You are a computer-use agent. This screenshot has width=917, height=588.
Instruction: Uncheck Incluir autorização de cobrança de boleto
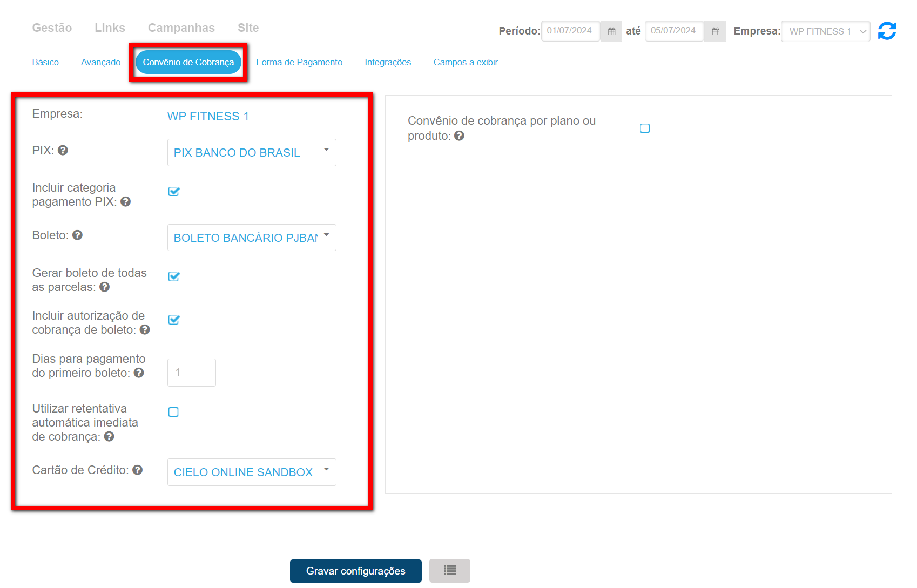(x=173, y=320)
